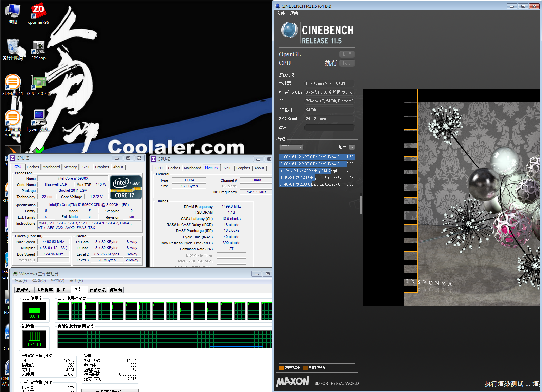Select ranking row 5 Core i7 5.06
The image size is (542, 392).
(x=317, y=184)
